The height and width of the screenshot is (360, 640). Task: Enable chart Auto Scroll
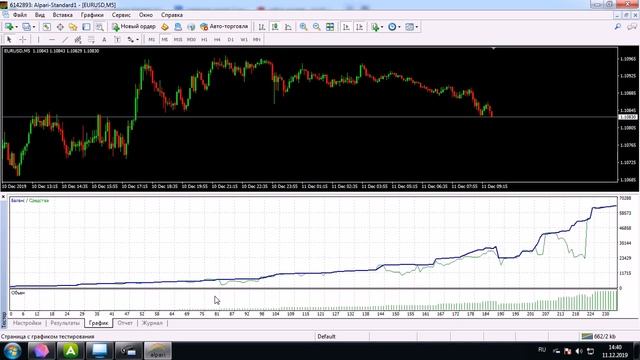[x=346, y=27]
